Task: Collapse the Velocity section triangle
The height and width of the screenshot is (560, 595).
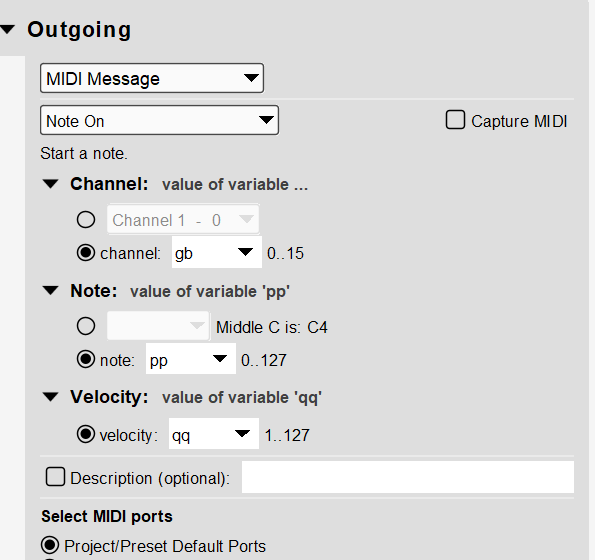Action: click(50, 397)
